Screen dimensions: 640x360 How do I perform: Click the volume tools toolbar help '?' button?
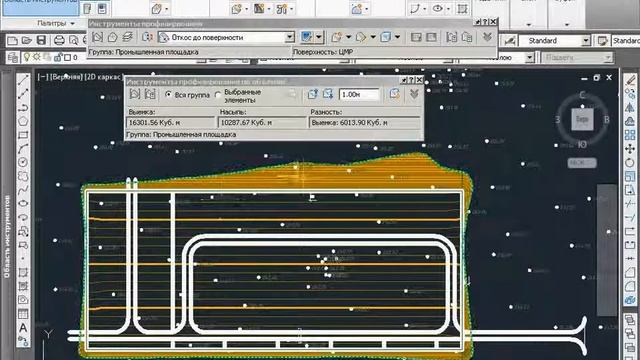(x=411, y=80)
